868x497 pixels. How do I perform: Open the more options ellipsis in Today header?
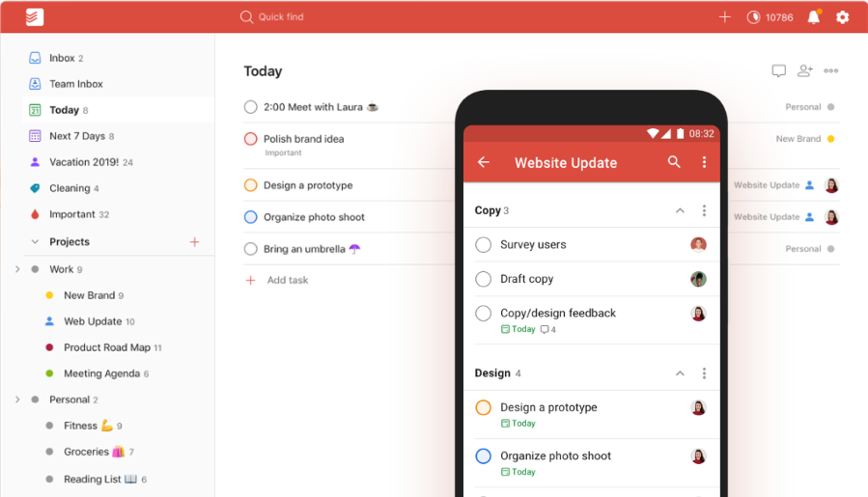click(831, 70)
